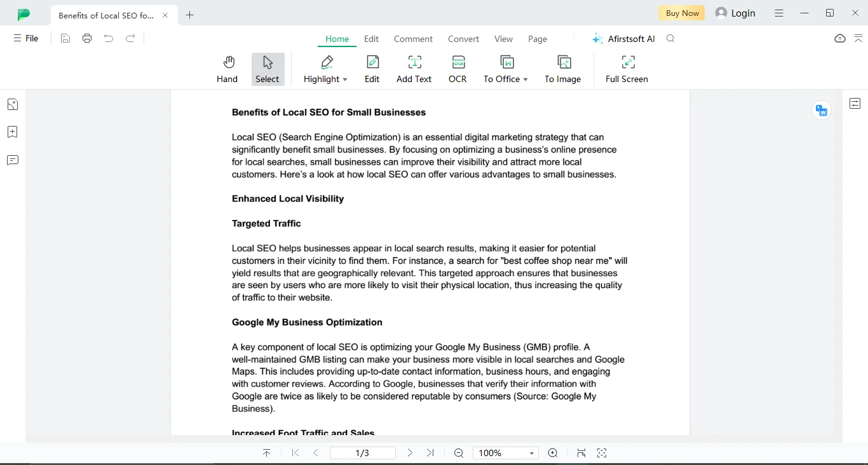868x465 pixels.
Task: Click the print icon
Action: pos(87,38)
